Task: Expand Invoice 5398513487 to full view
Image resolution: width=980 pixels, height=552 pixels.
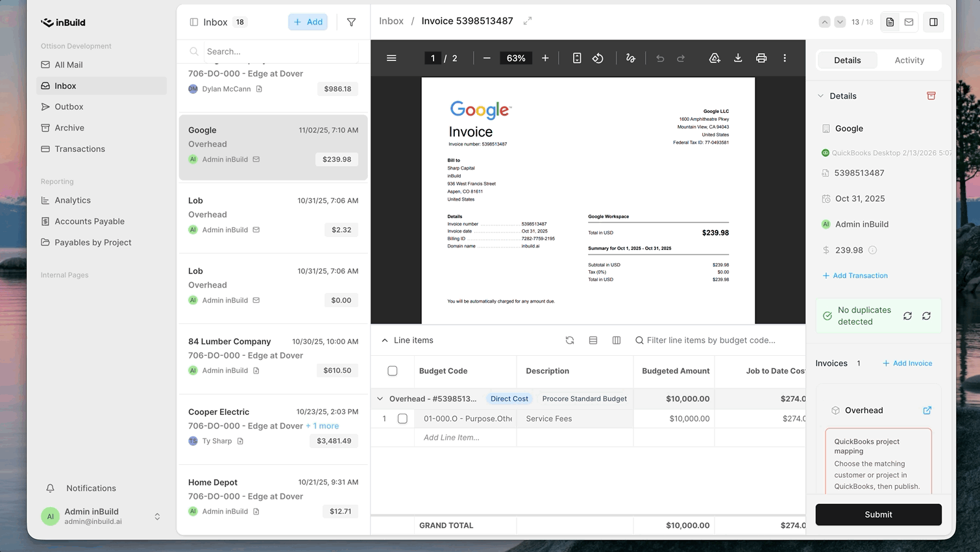Action: [528, 21]
